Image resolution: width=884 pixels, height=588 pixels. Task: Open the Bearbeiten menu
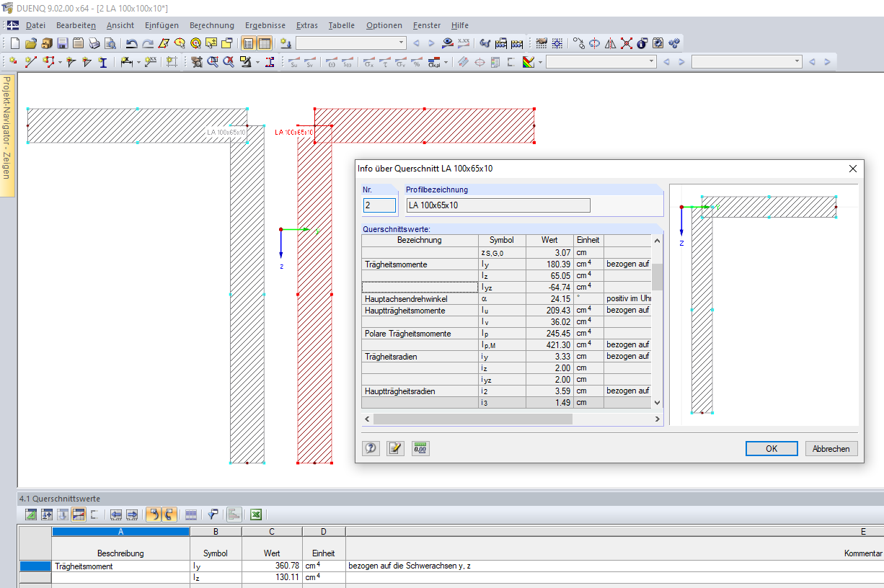tap(76, 25)
